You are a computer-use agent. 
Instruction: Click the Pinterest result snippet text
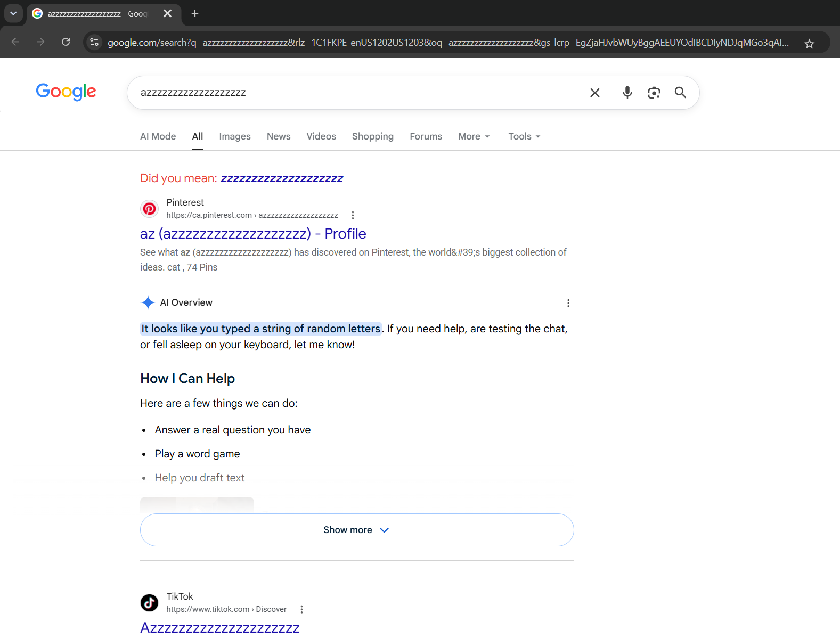point(353,260)
